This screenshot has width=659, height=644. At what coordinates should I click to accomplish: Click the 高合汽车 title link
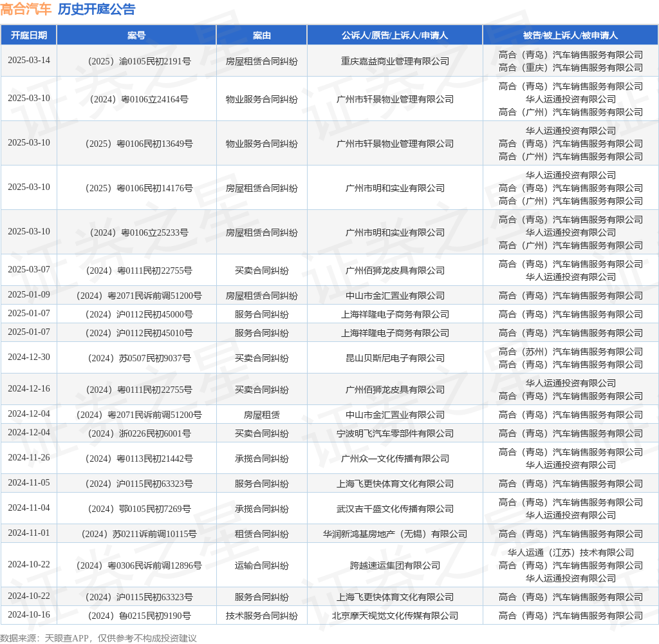(26, 10)
